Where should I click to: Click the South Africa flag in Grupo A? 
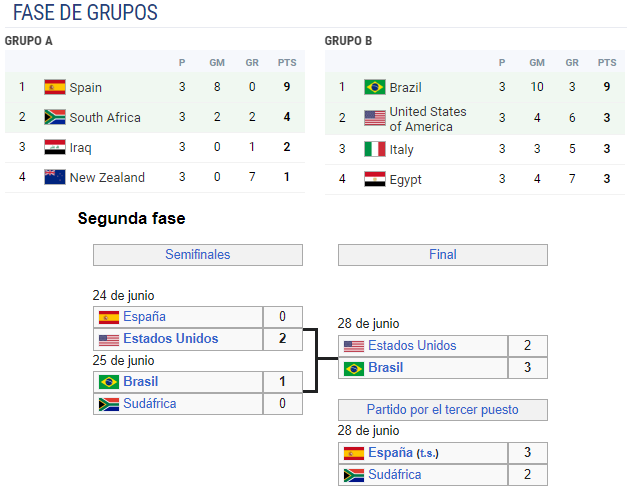click(x=55, y=117)
